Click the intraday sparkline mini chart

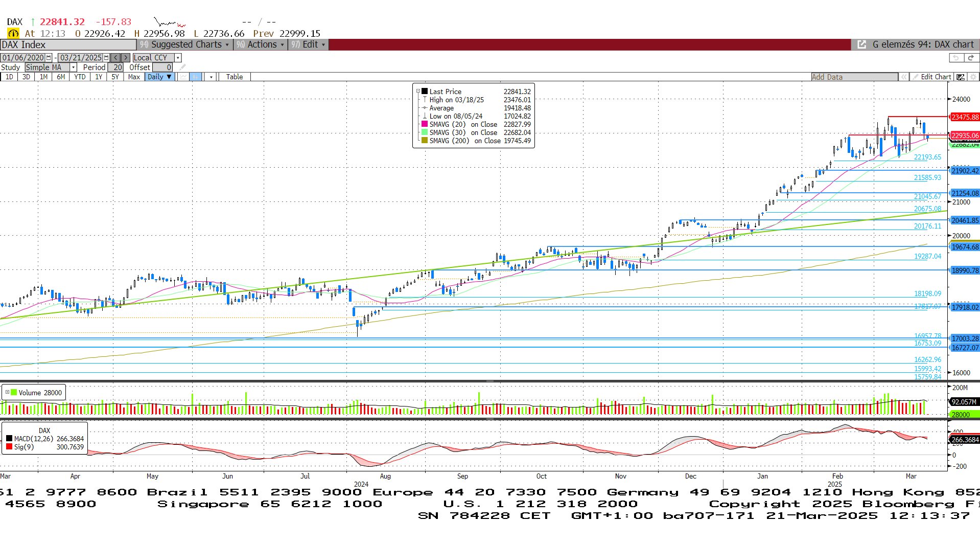coord(170,22)
